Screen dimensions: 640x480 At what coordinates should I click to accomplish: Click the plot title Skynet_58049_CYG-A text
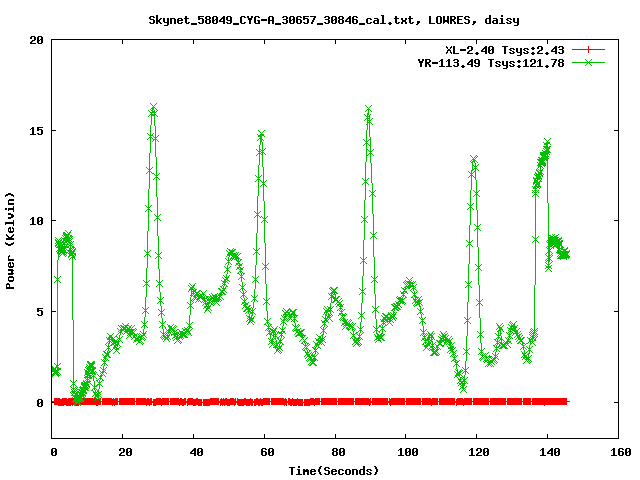pos(333,20)
